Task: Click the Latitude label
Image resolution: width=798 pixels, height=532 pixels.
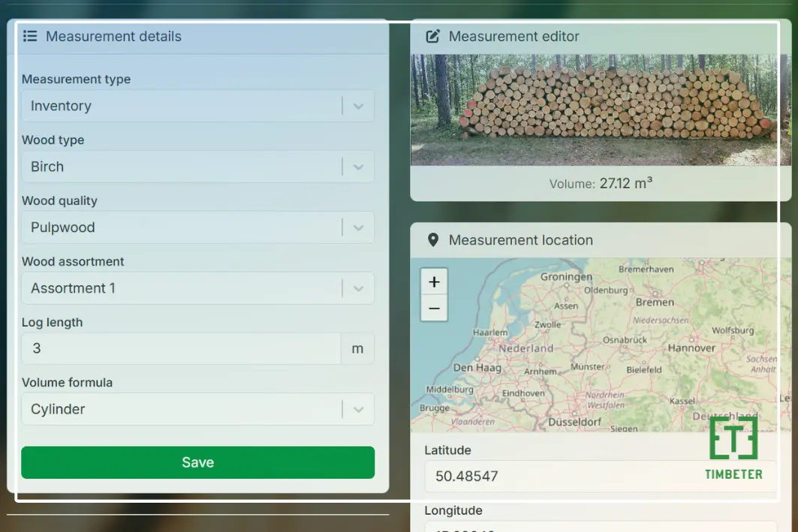Action: (448, 450)
